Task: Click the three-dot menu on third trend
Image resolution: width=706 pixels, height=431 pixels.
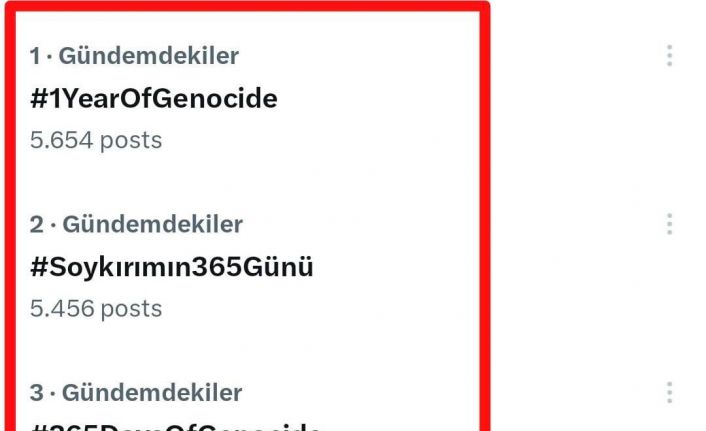Action: [x=670, y=392]
